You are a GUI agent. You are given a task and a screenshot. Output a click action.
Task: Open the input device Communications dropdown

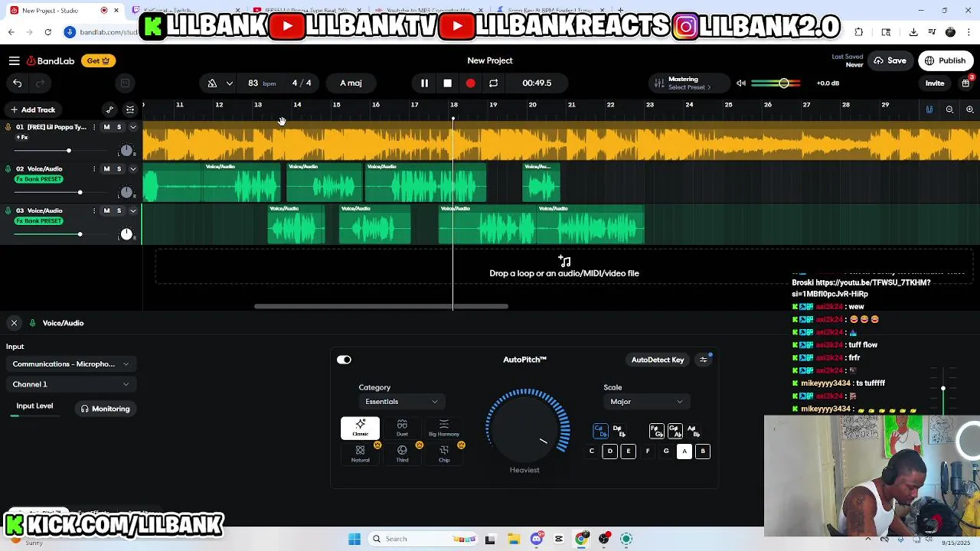70,364
